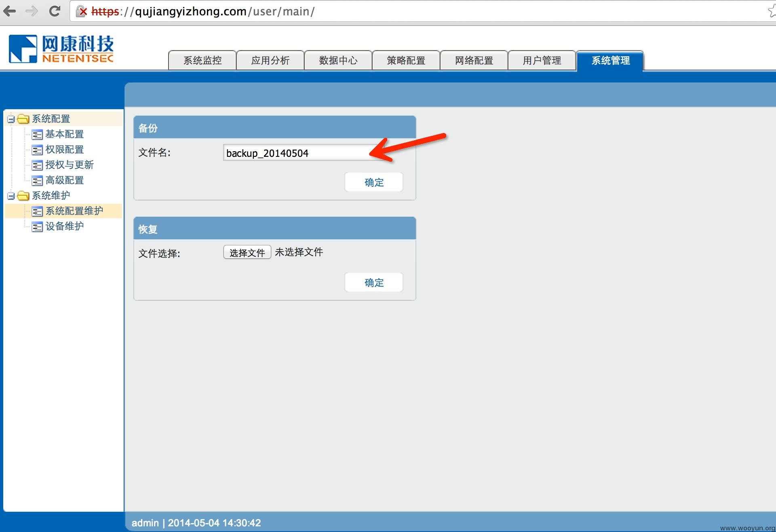Click the icon beside 高级配置
This screenshot has width=776, height=532.
pos(37,180)
